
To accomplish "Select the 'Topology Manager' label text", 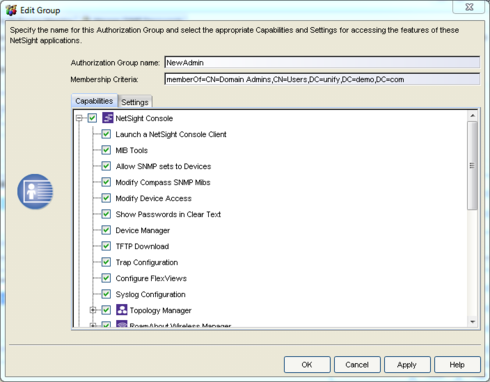I will tap(160, 310).
